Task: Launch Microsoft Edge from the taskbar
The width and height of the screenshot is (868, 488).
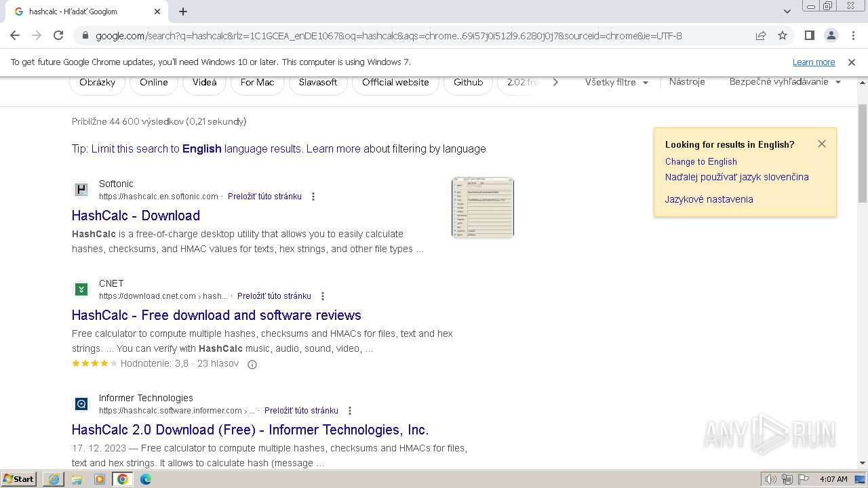Action: click(146, 479)
